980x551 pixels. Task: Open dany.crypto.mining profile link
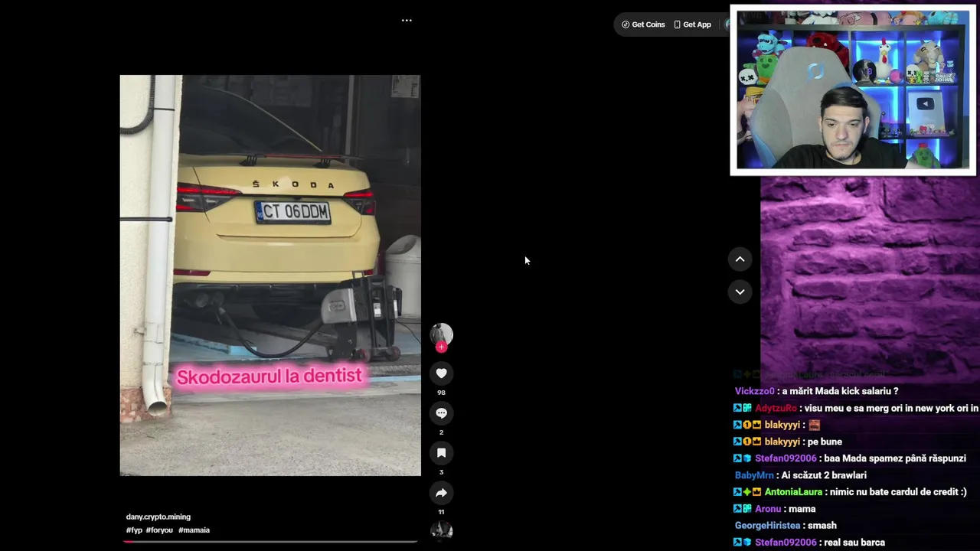click(158, 517)
